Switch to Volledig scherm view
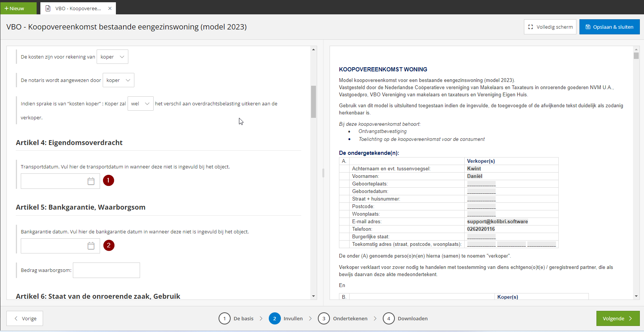Screen dimensions: 644x332 click(x=550, y=27)
